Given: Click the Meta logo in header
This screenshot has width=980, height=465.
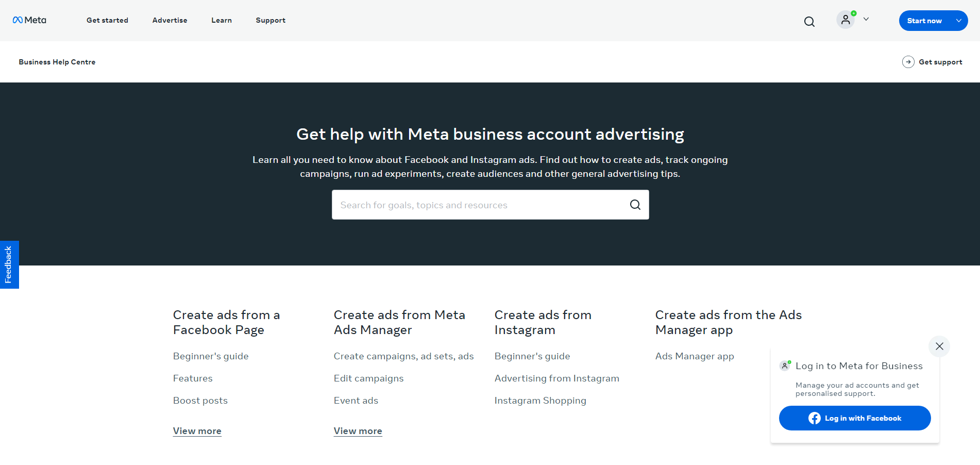Looking at the screenshot, I should coord(29,20).
